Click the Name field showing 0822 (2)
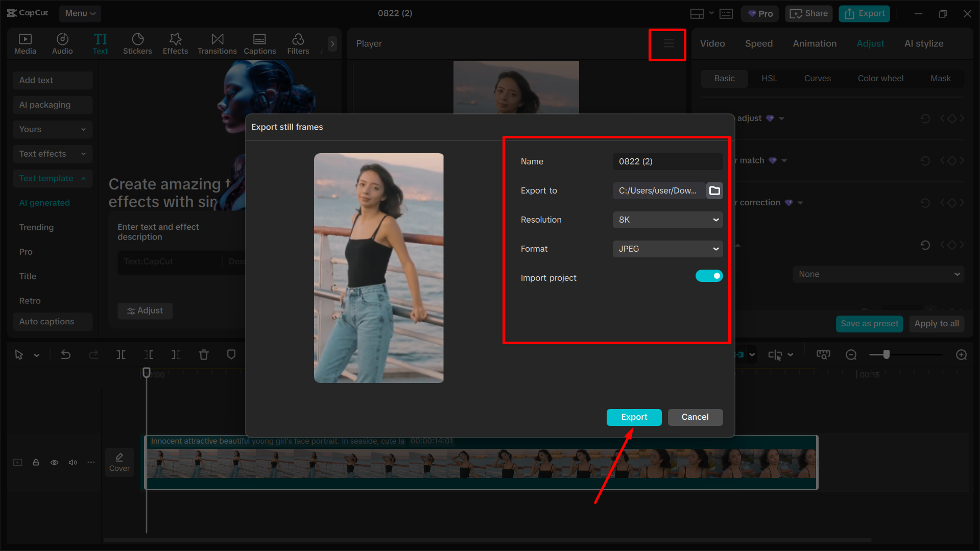This screenshot has height=551, width=980. tap(667, 161)
